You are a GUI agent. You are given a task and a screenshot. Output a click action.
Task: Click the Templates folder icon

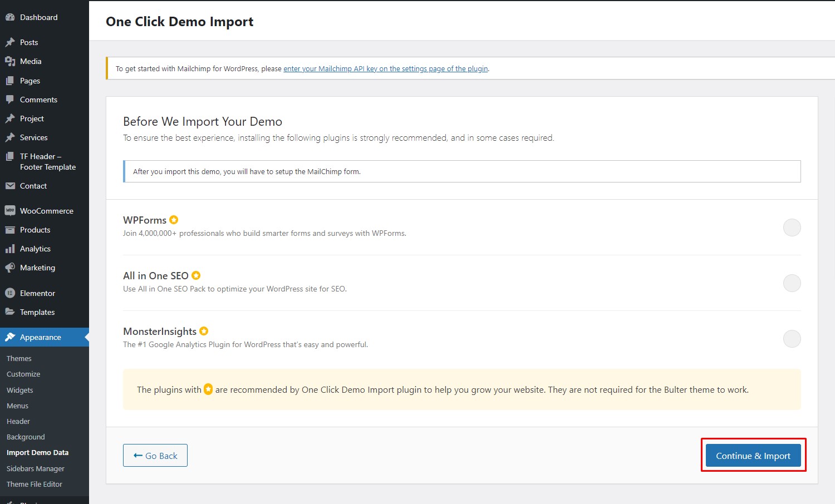click(10, 312)
